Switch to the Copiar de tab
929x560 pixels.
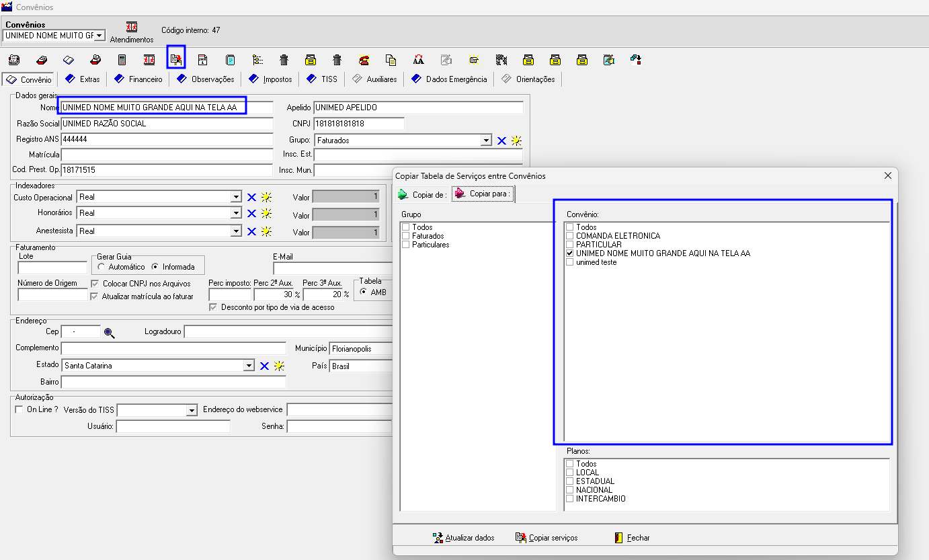[422, 194]
